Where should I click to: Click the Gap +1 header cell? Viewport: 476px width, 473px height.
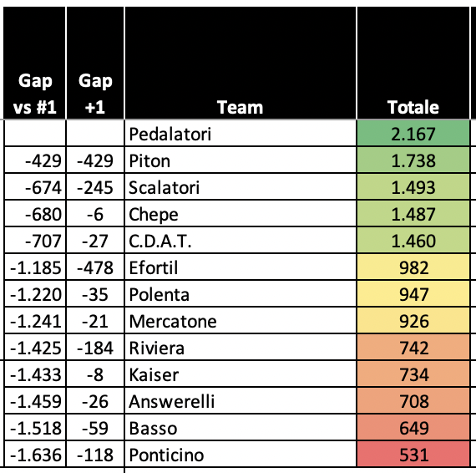[95, 63]
